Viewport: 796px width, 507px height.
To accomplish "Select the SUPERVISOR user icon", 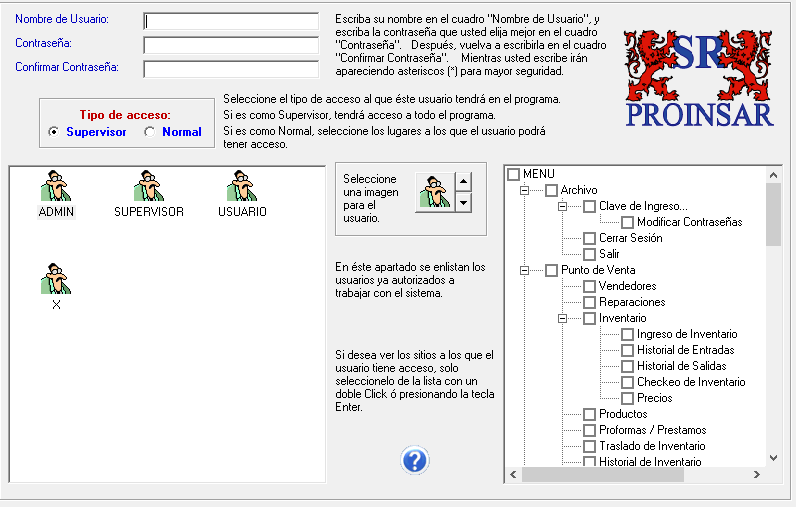I will coord(148,187).
